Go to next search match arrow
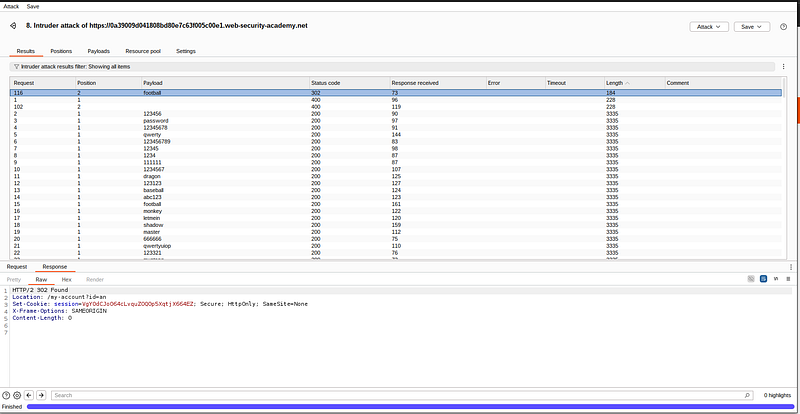The image size is (800, 414). 41,395
